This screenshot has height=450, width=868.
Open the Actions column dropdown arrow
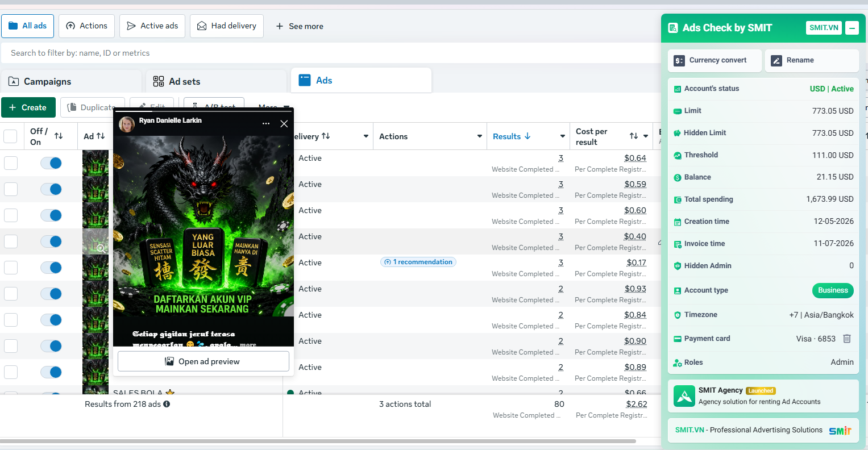[480, 136]
